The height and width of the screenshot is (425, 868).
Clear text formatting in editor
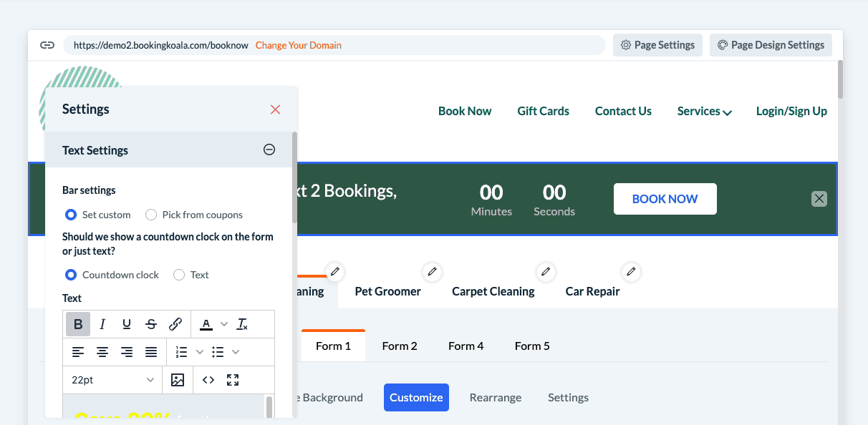[x=243, y=324]
